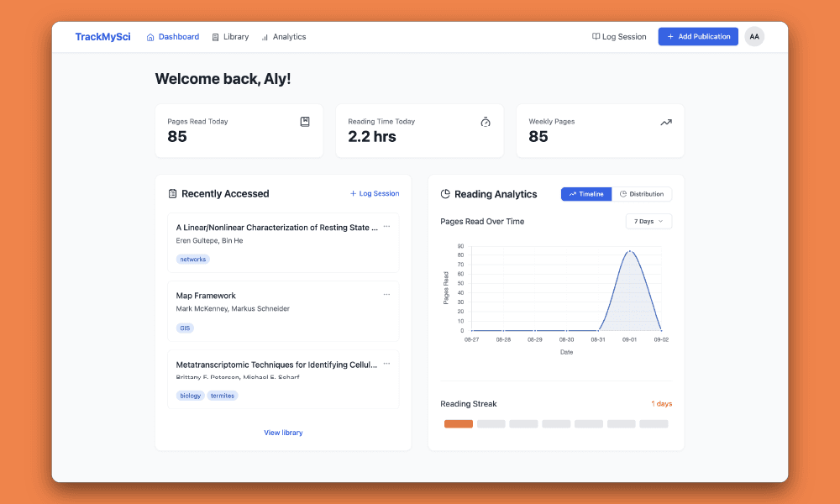
Task: Click the bookmark icon on Pages Read Today card
Action: [x=304, y=121]
